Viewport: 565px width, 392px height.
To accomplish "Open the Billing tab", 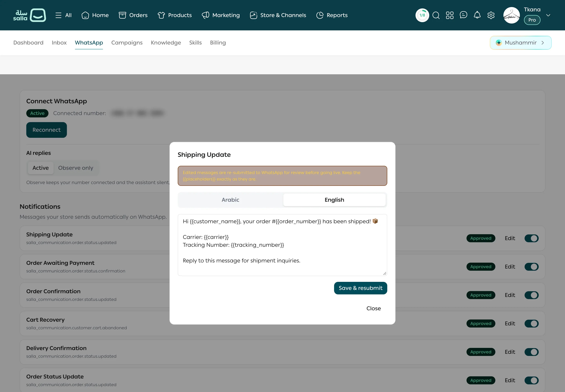I will coord(218,43).
